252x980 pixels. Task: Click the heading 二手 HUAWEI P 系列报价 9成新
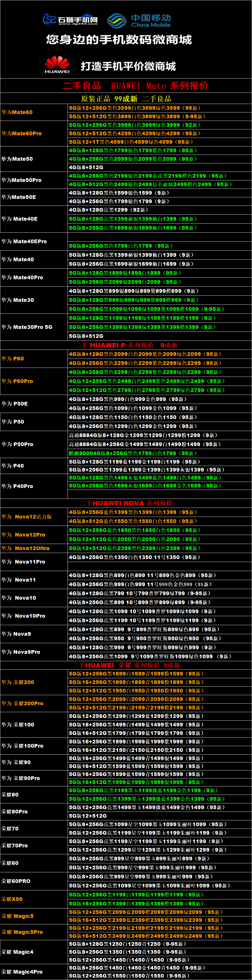coord(126,345)
